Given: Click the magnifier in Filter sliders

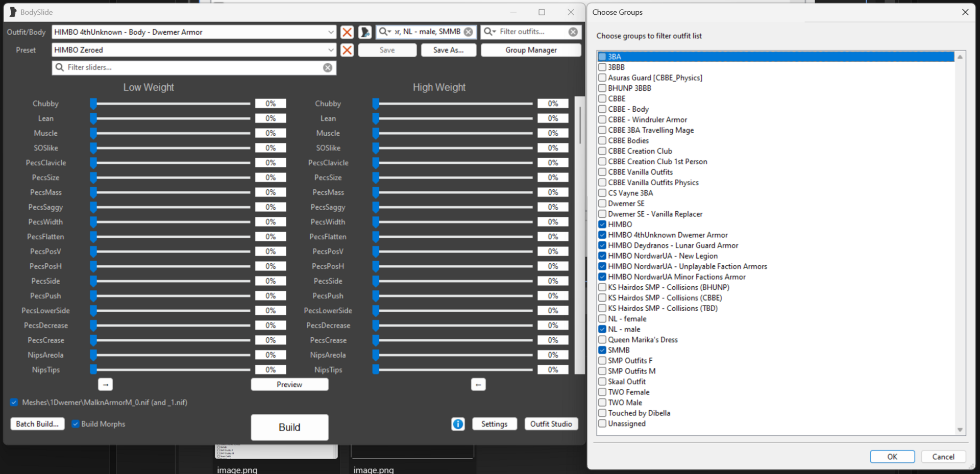Looking at the screenshot, I should (x=60, y=67).
